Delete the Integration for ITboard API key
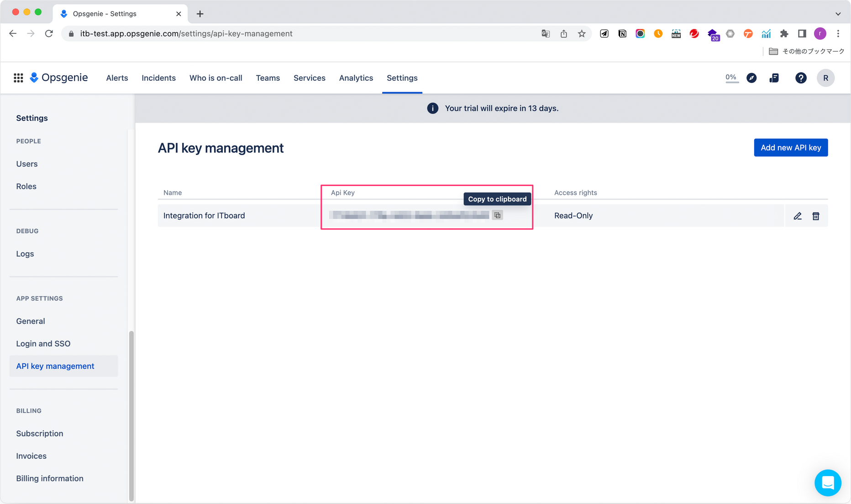Image resolution: width=851 pixels, height=504 pixels. coord(815,216)
